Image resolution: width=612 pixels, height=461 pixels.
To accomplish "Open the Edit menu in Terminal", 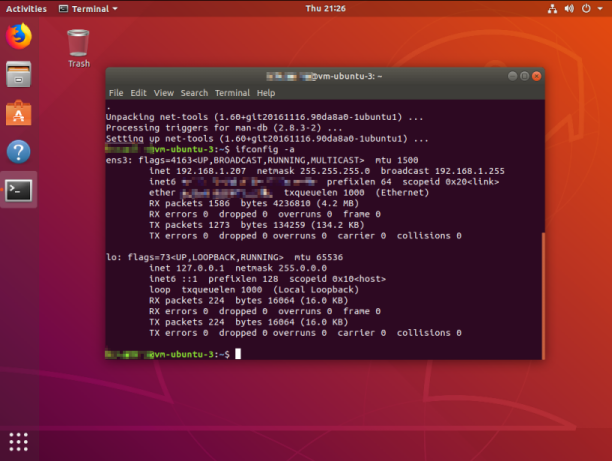I will pos(138,93).
